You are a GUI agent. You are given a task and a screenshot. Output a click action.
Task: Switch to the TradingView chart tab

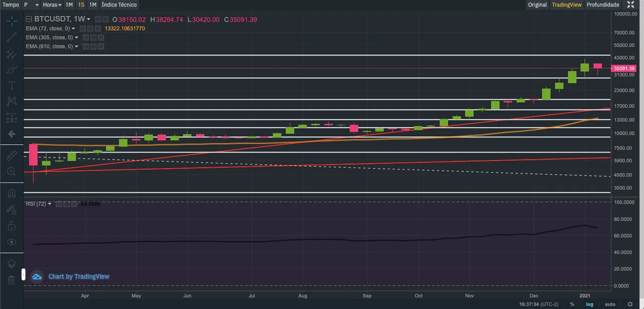point(567,5)
